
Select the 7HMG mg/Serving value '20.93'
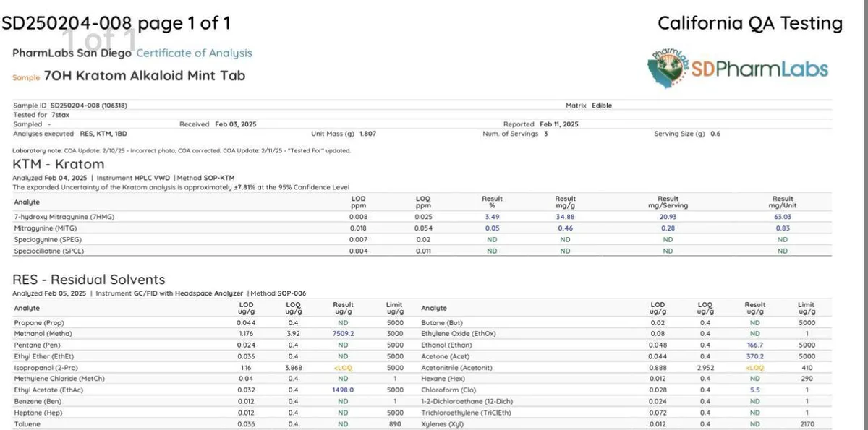[668, 217]
